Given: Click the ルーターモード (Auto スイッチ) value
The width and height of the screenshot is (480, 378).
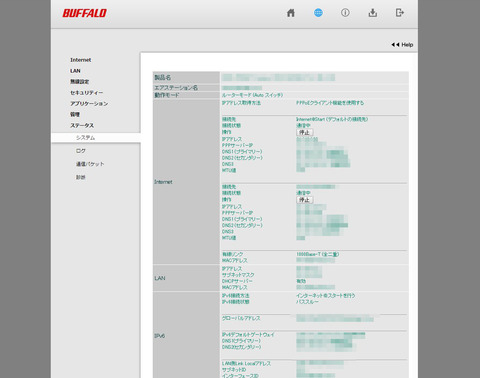Looking at the screenshot, I should pyautogui.click(x=252, y=95).
